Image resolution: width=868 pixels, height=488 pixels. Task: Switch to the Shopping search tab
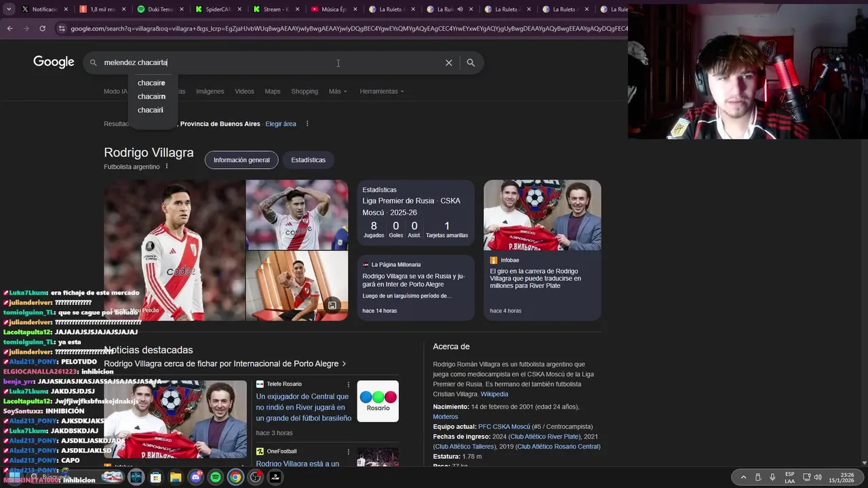(304, 91)
